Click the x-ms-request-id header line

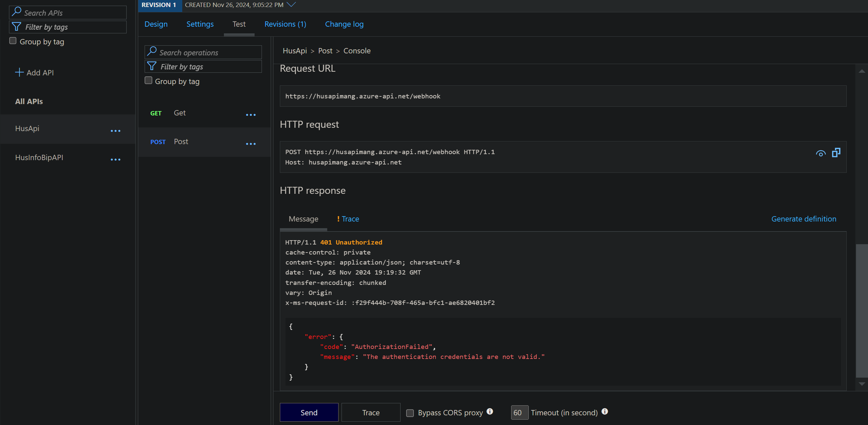390,303
